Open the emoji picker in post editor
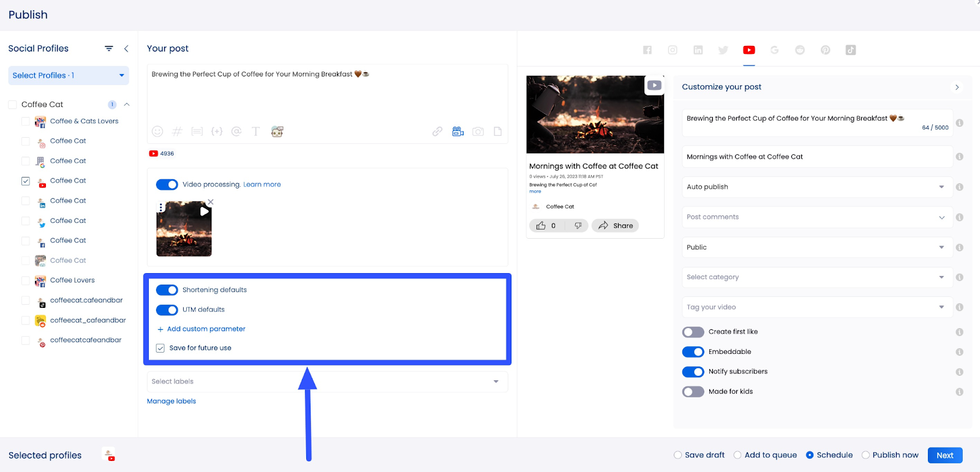This screenshot has width=980, height=472. (157, 132)
